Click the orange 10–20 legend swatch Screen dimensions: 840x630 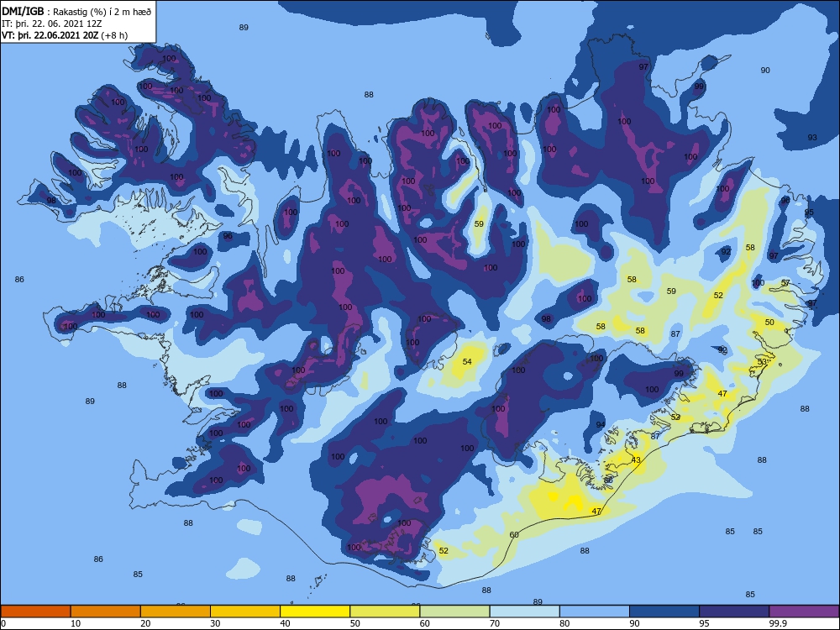(x=106, y=612)
